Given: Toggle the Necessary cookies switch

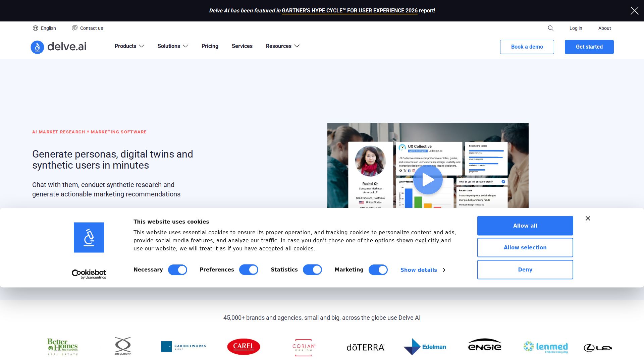Looking at the screenshot, I should pos(177,270).
